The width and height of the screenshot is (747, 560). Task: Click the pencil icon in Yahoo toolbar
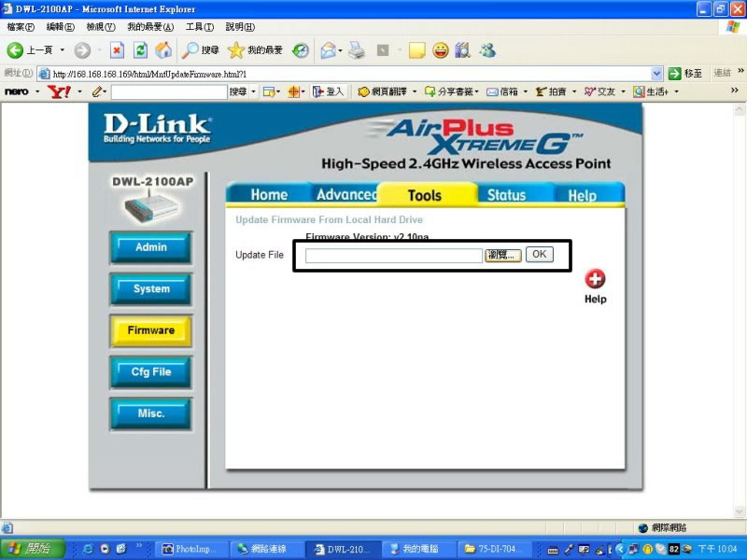pyautogui.click(x=98, y=91)
